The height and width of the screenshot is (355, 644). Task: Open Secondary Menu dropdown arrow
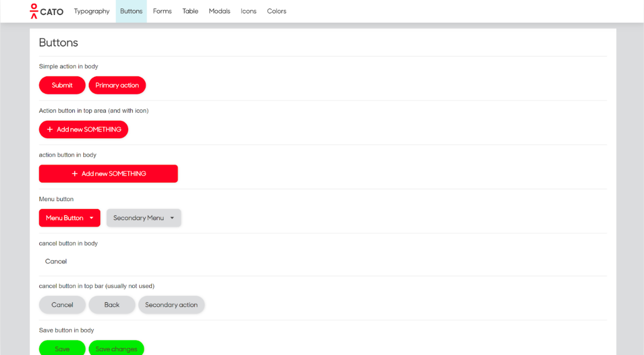[172, 218]
